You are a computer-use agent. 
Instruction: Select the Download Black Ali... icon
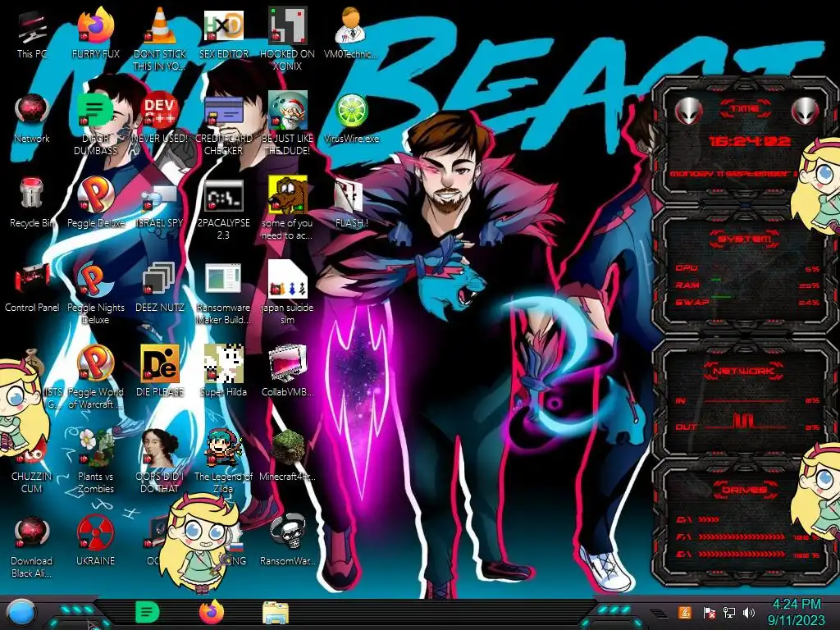point(32,546)
